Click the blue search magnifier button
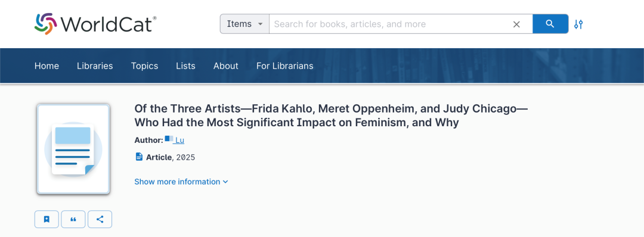 coord(550,24)
